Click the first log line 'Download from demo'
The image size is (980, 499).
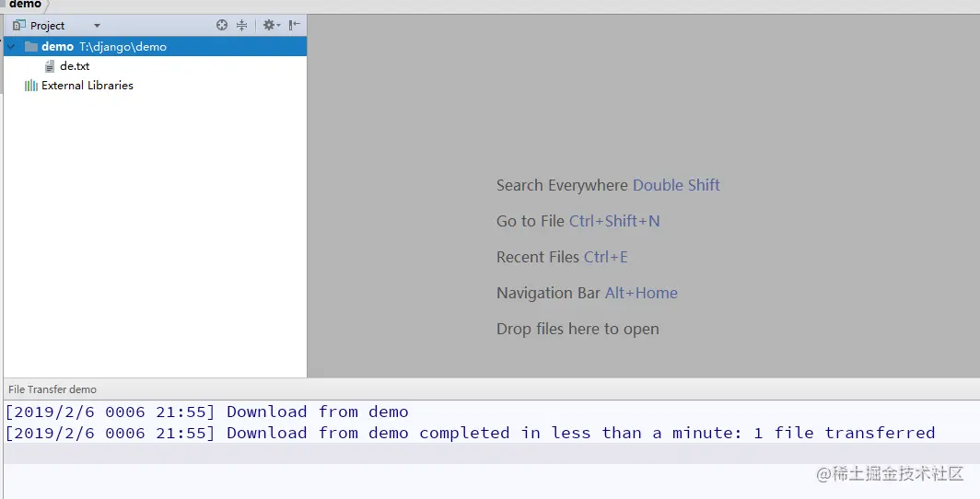207,412
